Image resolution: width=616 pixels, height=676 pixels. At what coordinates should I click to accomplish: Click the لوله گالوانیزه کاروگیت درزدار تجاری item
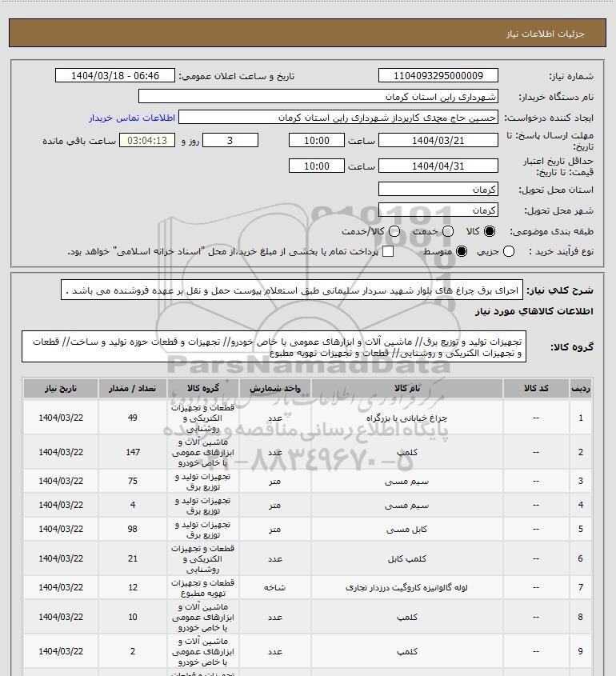tap(407, 588)
